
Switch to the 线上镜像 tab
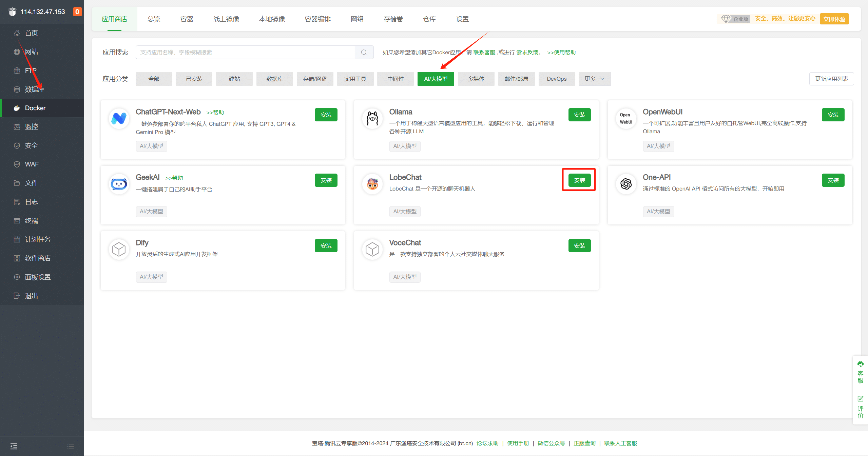[x=226, y=19]
